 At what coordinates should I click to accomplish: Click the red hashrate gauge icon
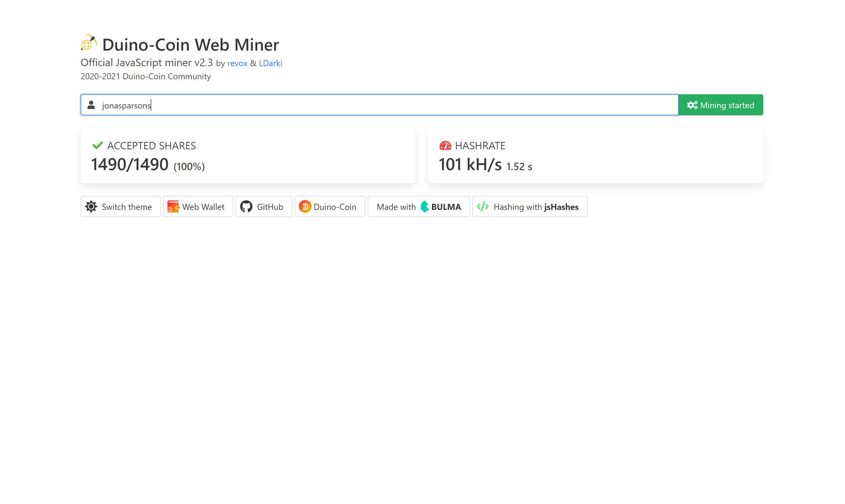coord(446,145)
